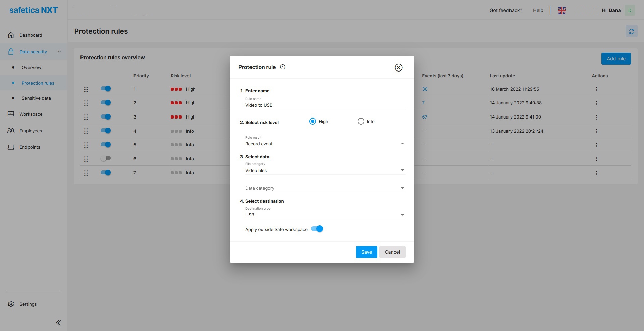Open Dashboard in the sidebar
The width and height of the screenshot is (644, 331).
click(31, 35)
